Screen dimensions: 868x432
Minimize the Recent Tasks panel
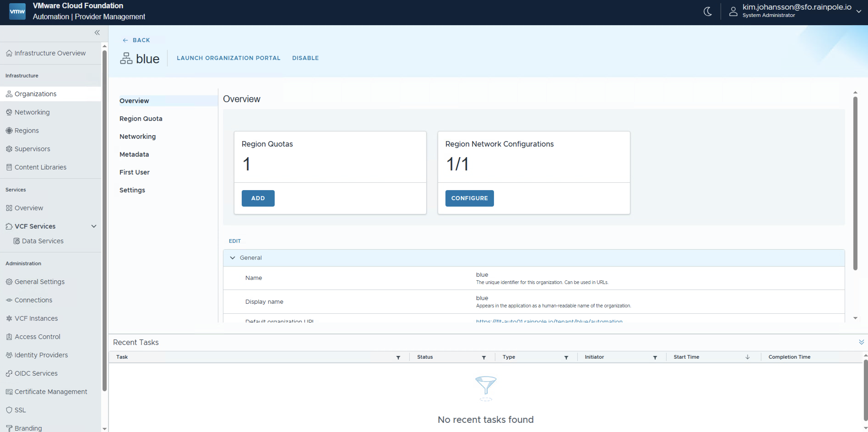pos(861,342)
